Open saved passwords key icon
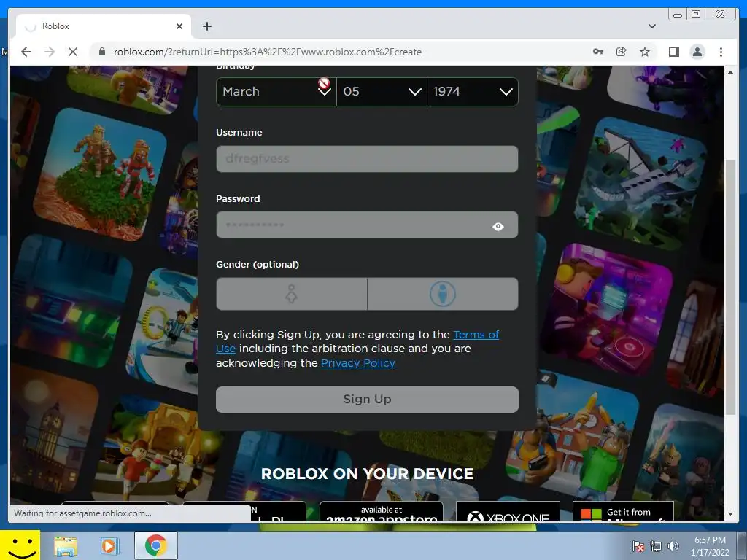 [x=598, y=52]
